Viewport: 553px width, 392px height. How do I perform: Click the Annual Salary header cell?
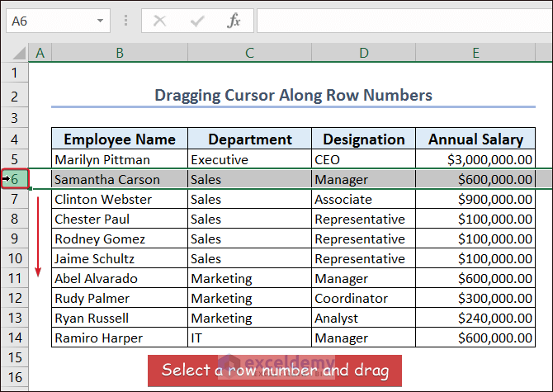tap(475, 139)
